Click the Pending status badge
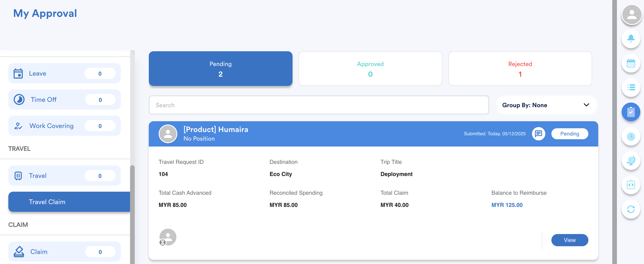The width and height of the screenshot is (644, 264). 569,133
